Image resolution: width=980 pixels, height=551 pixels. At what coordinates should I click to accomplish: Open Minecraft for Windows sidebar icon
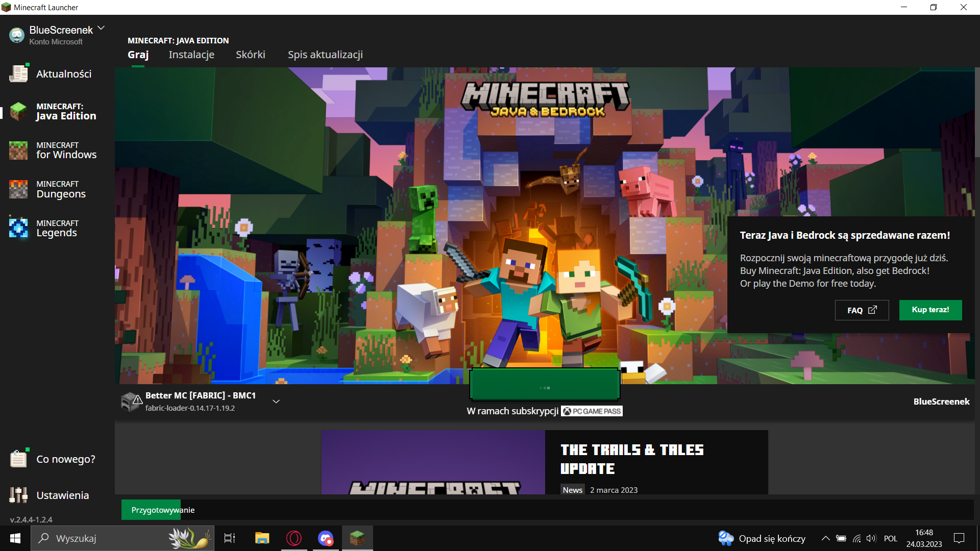click(18, 151)
